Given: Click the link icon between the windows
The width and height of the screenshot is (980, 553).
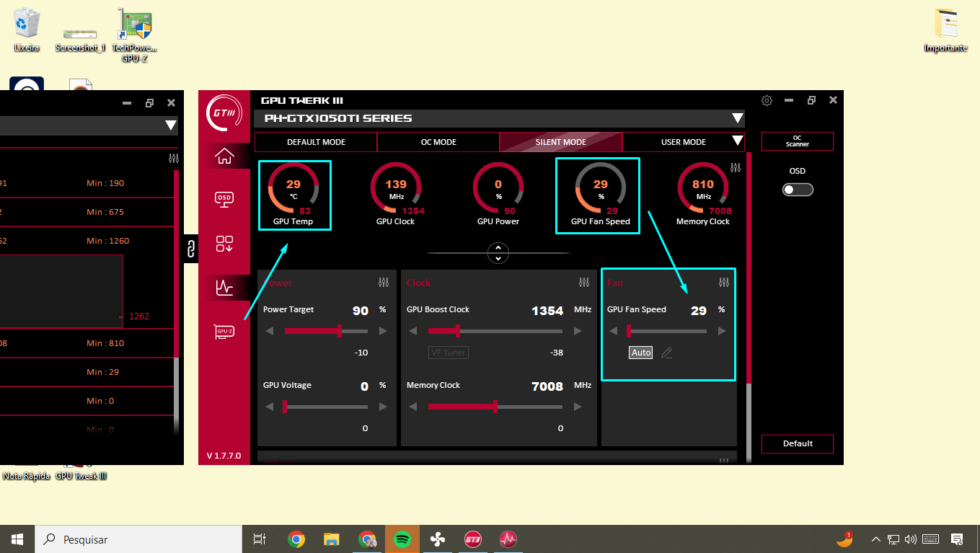Looking at the screenshot, I should 191,249.
